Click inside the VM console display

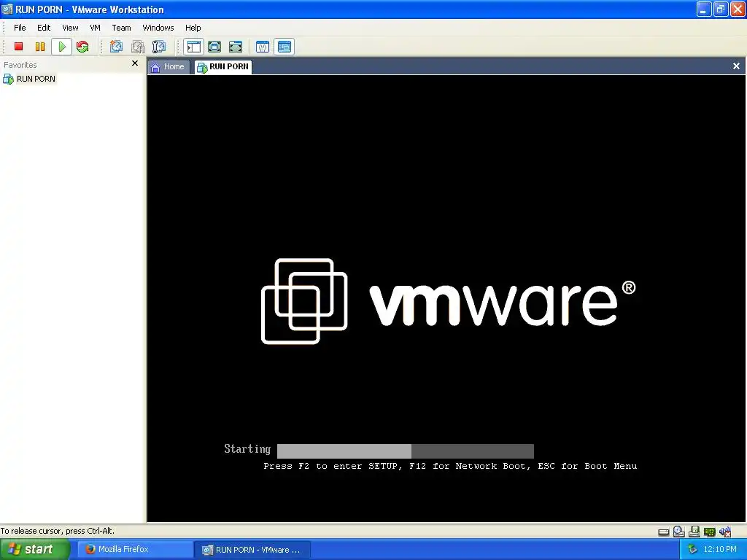pos(446,298)
